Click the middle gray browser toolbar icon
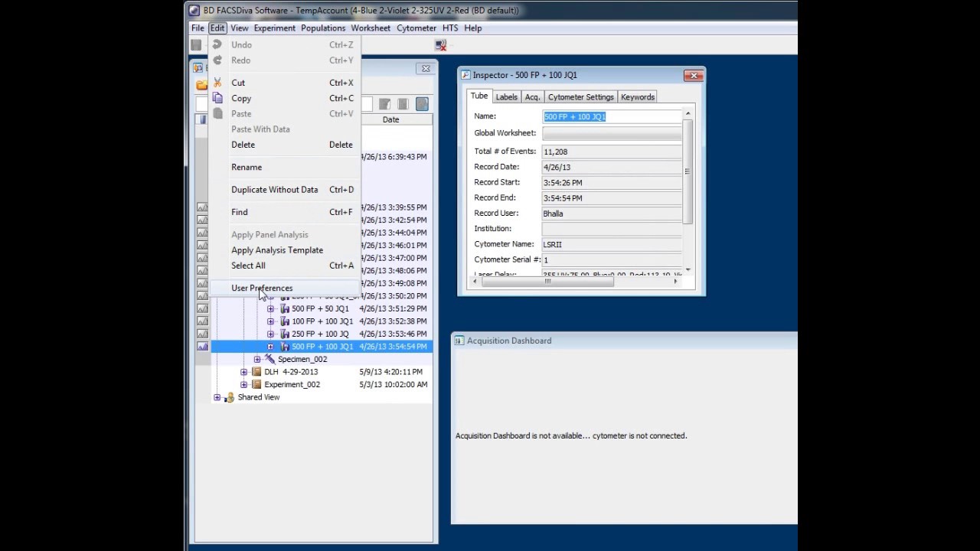980x551 pixels. (403, 104)
